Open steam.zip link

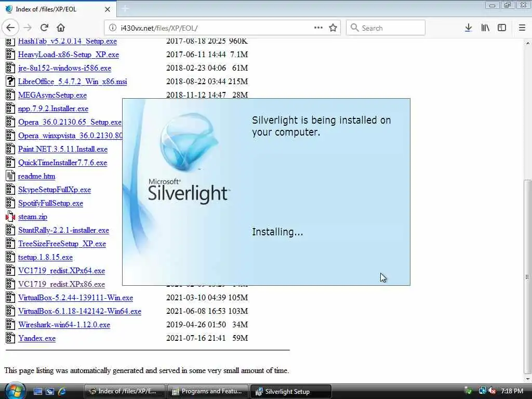coord(33,217)
